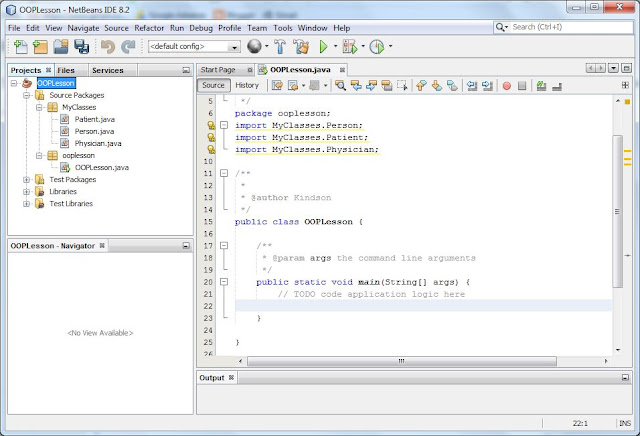
Task: Open the Debug Project dropdown arrow
Action: point(363,46)
